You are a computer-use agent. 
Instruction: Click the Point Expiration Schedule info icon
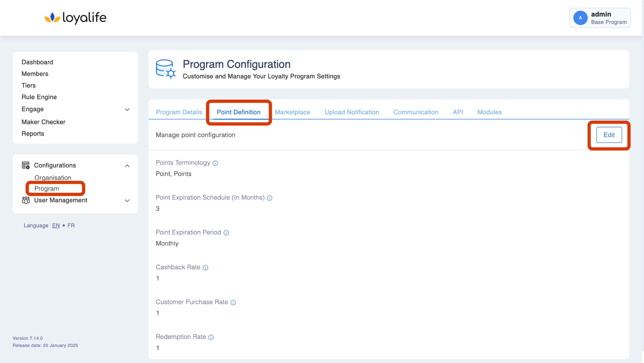[x=269, y=198]
